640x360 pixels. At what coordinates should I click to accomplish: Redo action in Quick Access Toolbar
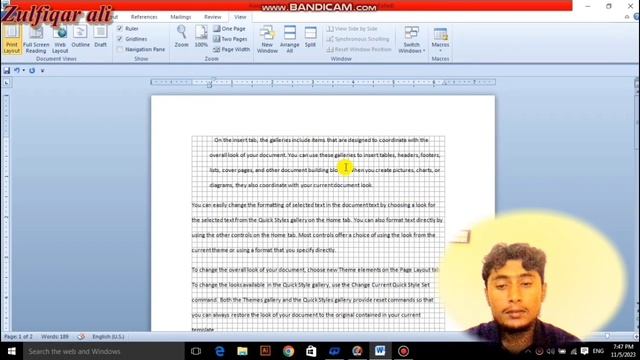click(32, 71)
